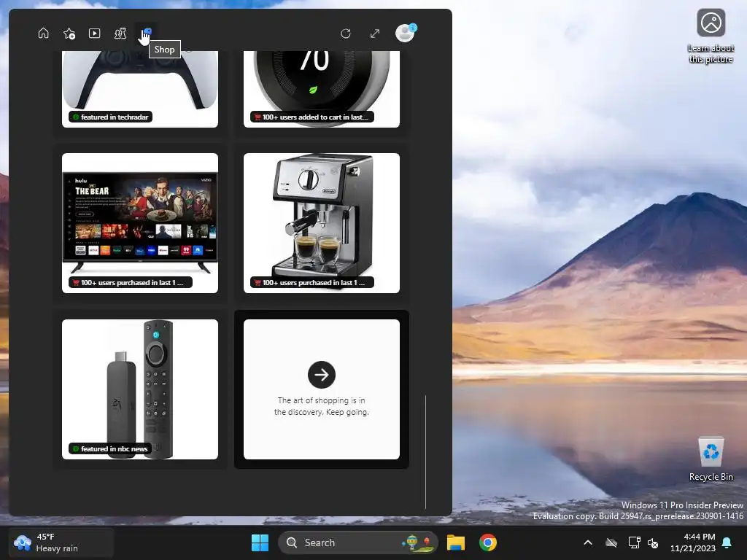Launch Google Chrome from taskbar
The image size is (747, 560).
pos(488,542)
